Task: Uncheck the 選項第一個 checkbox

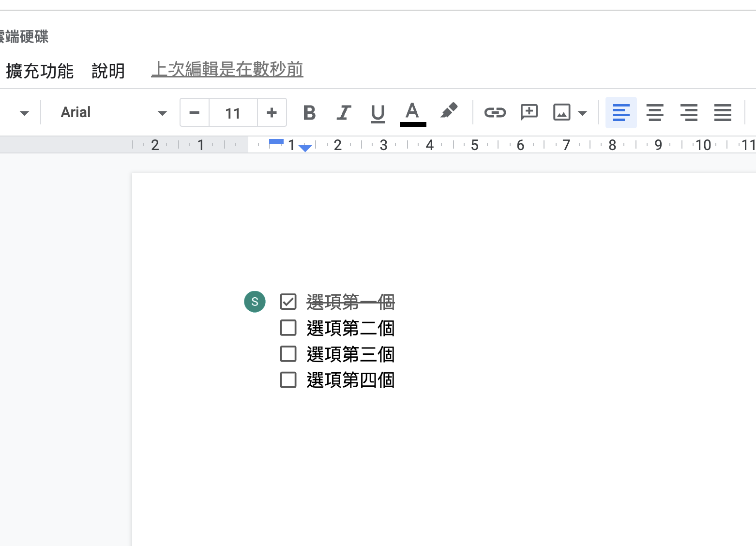Action: point(288,302)
